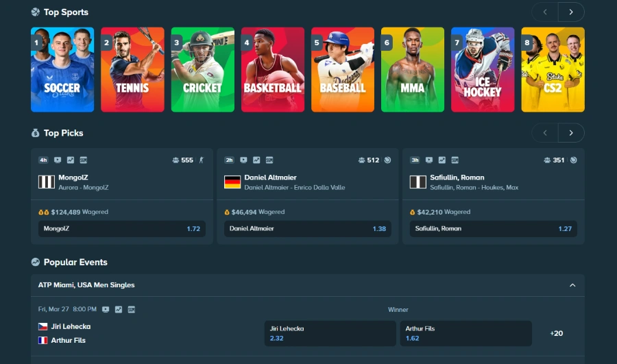
Task: Click CS shooter sport icon on MongolZ card
Action: (202, 160)
